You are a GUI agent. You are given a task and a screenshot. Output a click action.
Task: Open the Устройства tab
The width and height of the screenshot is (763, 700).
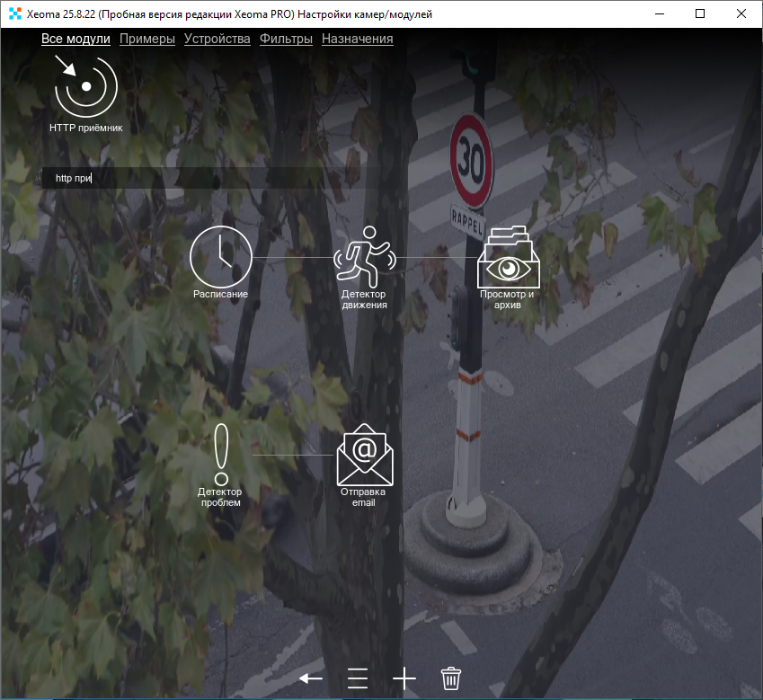click(217, 39)
